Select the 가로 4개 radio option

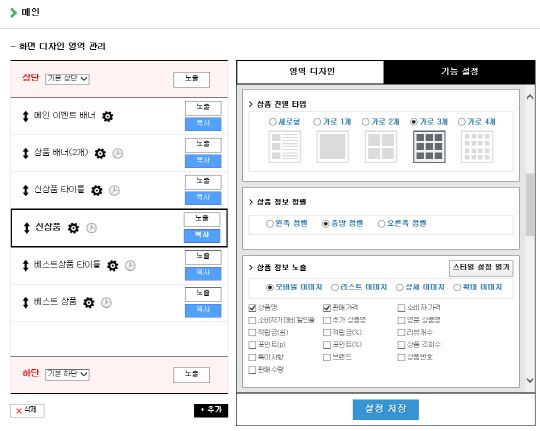[461, 122]
